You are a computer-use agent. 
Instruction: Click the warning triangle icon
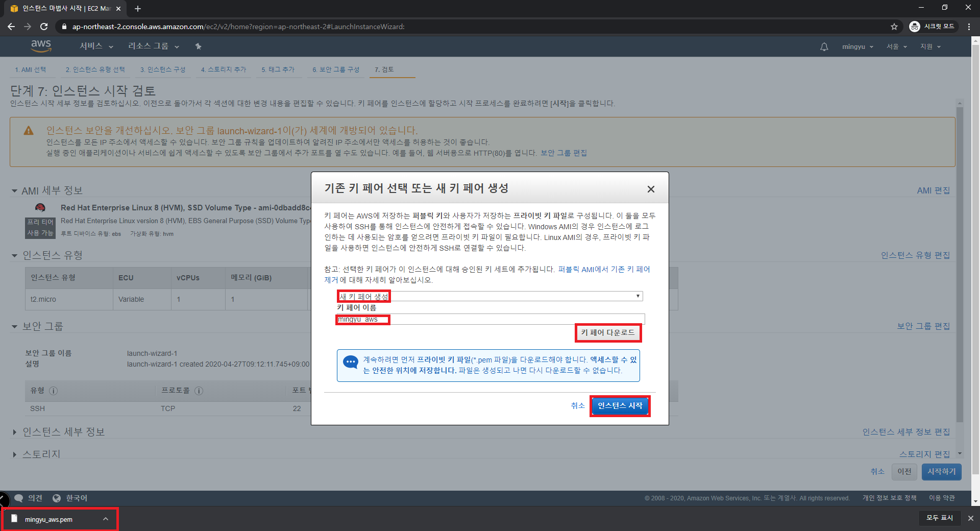[29, 131]
